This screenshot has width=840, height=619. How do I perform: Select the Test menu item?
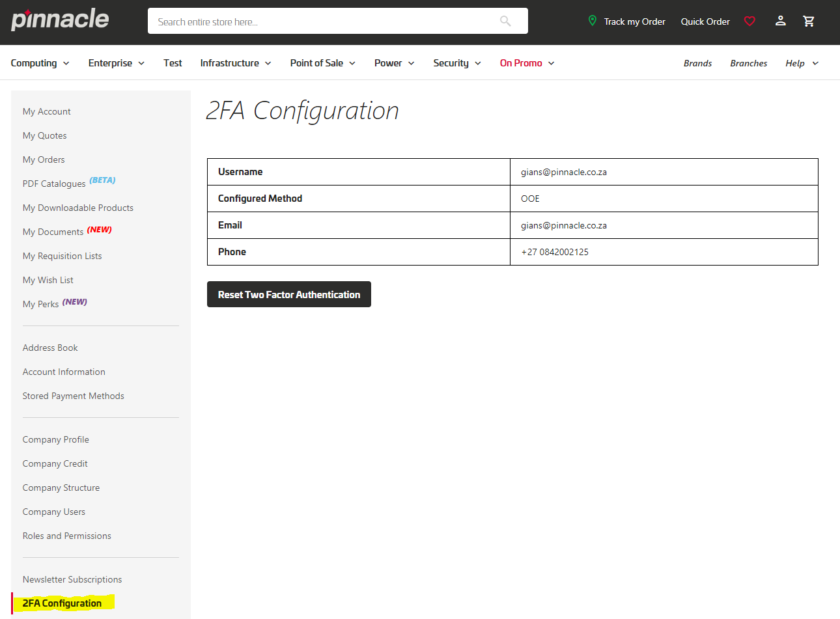(173, 63)
